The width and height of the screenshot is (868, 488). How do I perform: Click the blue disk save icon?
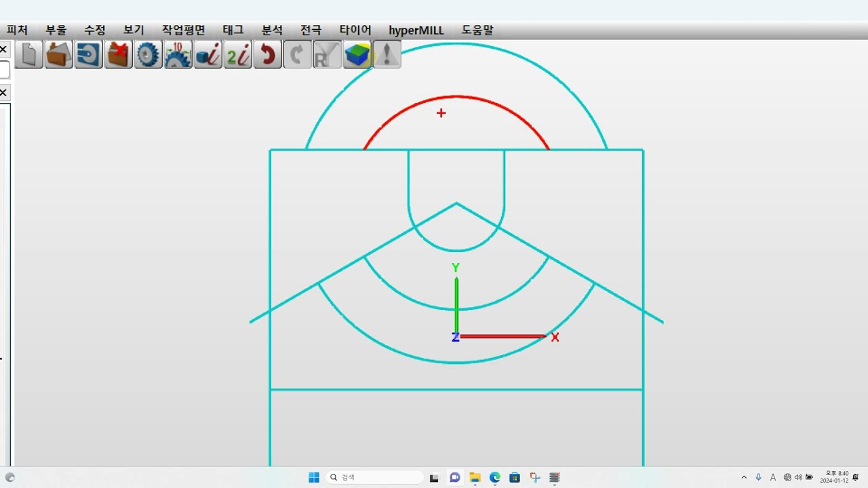(x=89, y=54)
